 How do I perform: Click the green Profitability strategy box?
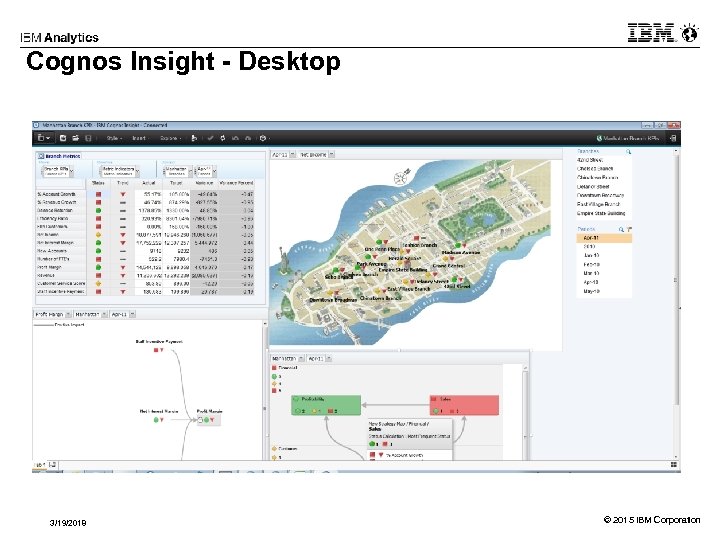326,405
